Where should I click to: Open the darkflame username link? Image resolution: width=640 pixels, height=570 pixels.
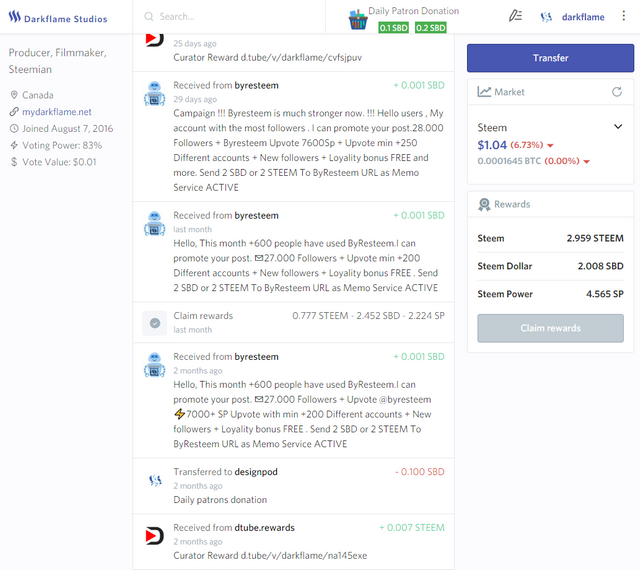click(583, 17)
